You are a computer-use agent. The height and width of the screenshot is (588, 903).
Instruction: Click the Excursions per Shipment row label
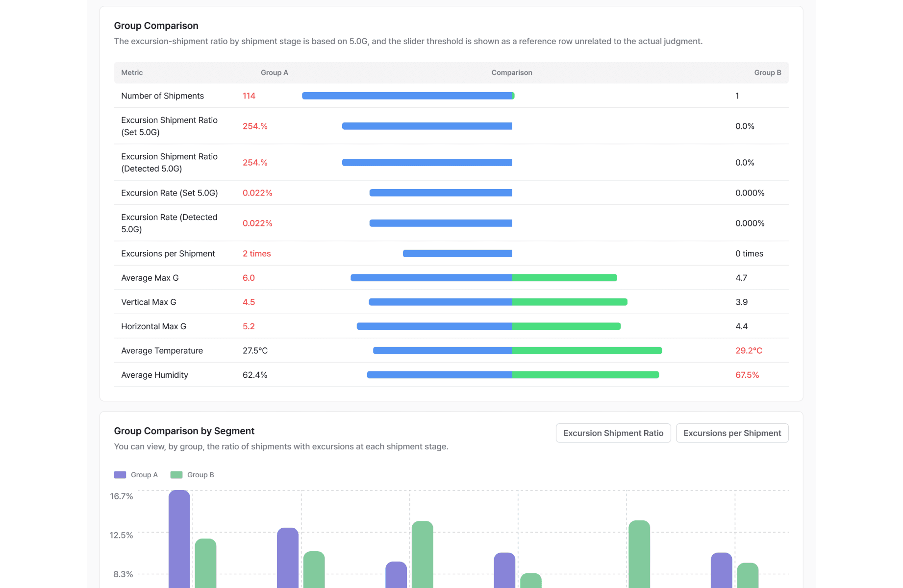click(x=168, y=254)
